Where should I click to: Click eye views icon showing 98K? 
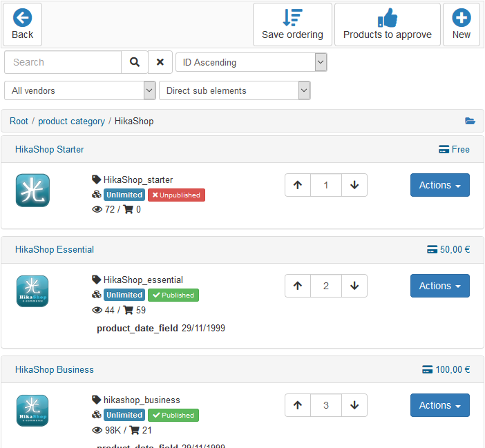click(x=97, y=430)
